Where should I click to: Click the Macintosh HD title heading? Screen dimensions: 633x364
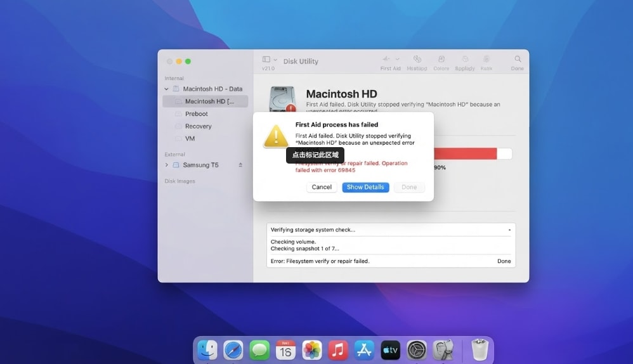pos(341,94)
